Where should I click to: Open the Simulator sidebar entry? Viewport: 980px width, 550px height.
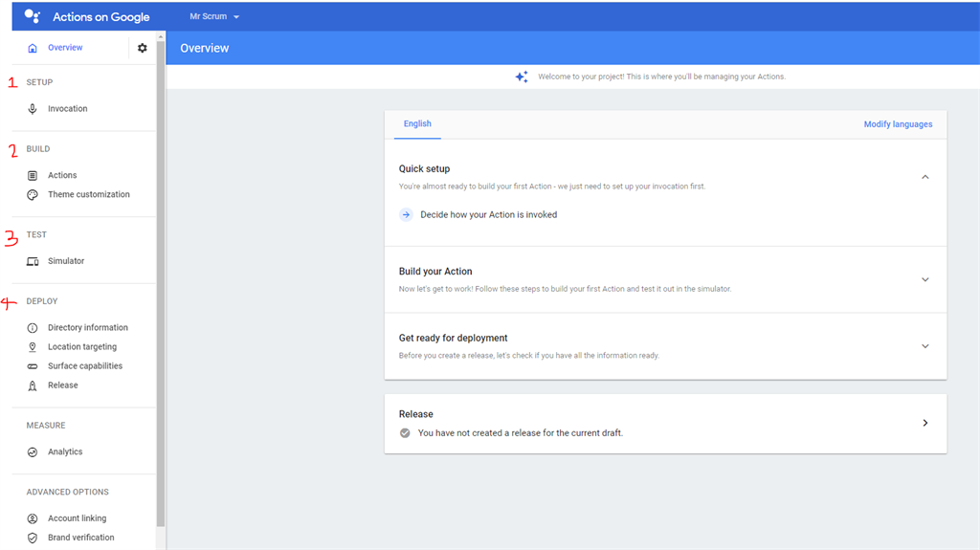66,260
